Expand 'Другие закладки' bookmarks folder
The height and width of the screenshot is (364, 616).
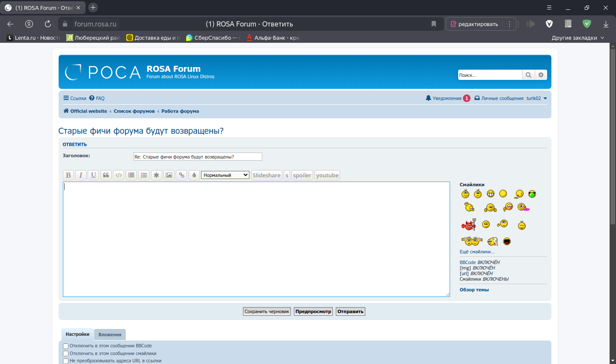pyautogui.click(x=578, y=38)
